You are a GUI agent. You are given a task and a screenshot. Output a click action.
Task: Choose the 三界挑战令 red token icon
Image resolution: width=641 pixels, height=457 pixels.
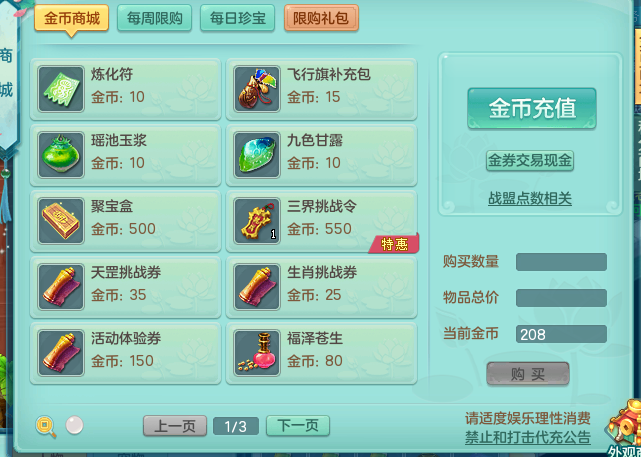[257, 221]
